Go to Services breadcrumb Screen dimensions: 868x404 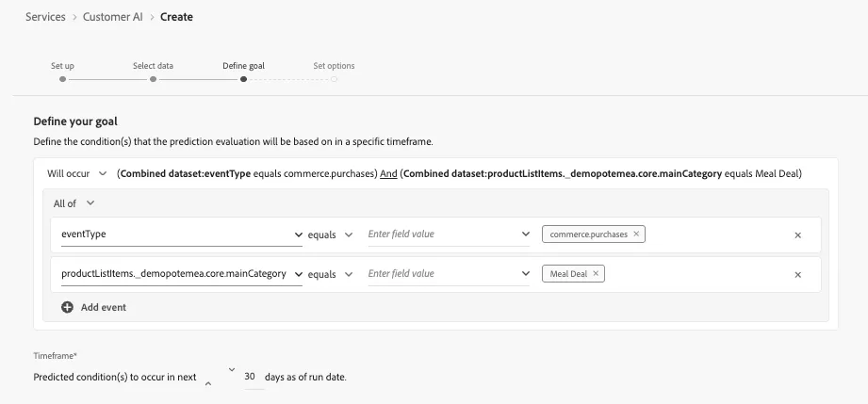click(45, 17)
